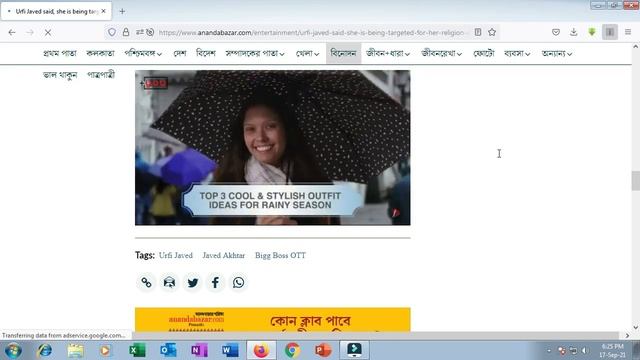
Task: Open a new browser tab
Action: (x=122, y=11)
